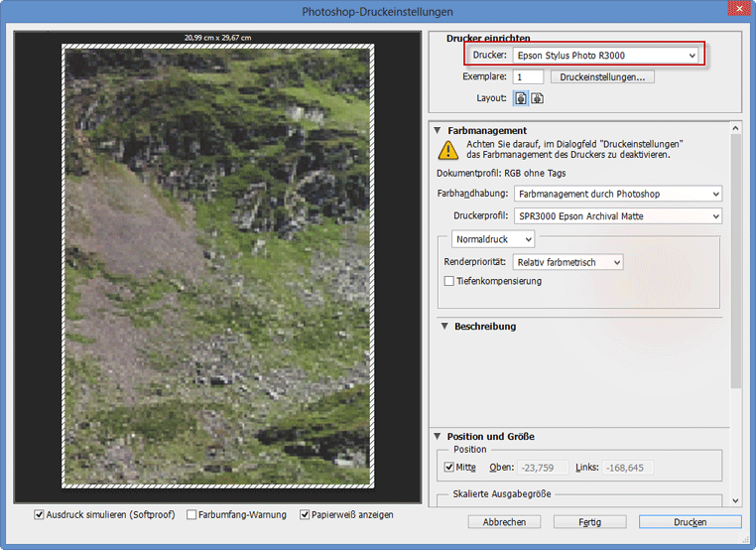Screen dimensions: 756x550
Task: Close the Photoshop-Druckeinstellungen dialog
Action: pos(739,8)
